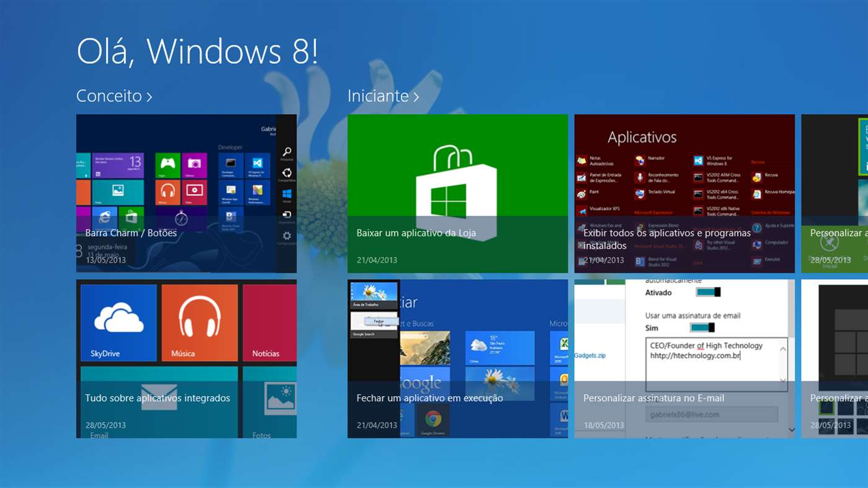The width and height of the screenshot is (868, 488).
Task: Open Tudo sobre aplicativos integrados tile
Action: 186,358
